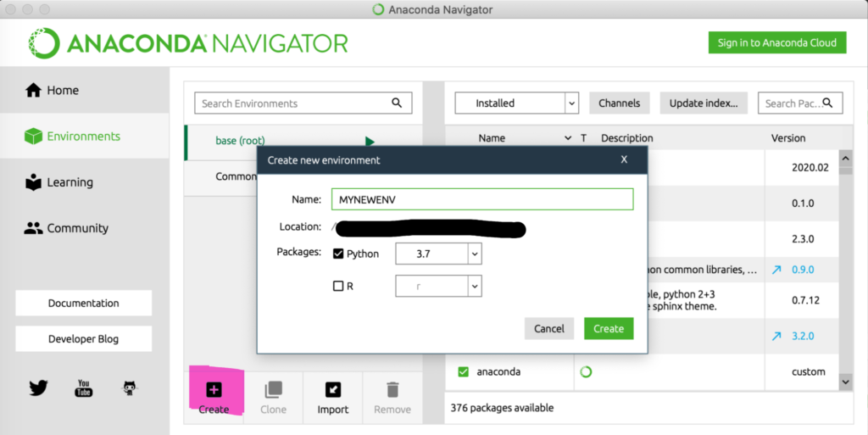Open the Documentation link button
Screen dimensions: 868x435
[x=84, y=303]
